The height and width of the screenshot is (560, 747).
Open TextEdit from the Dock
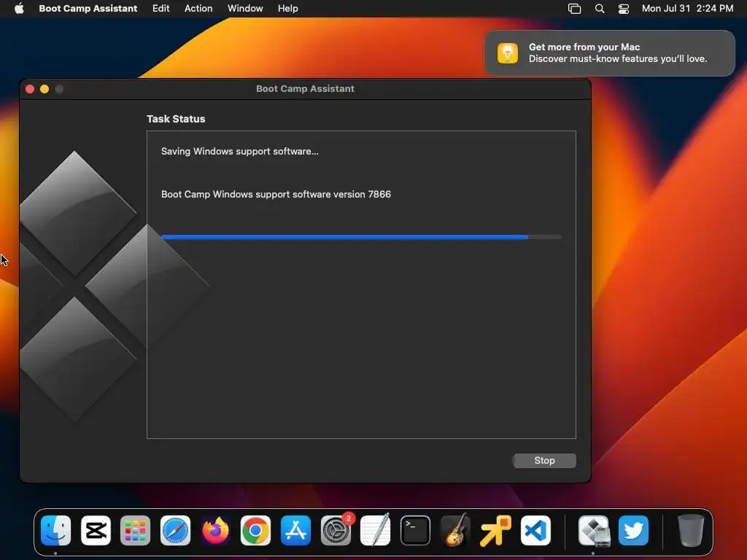[376, 531]
